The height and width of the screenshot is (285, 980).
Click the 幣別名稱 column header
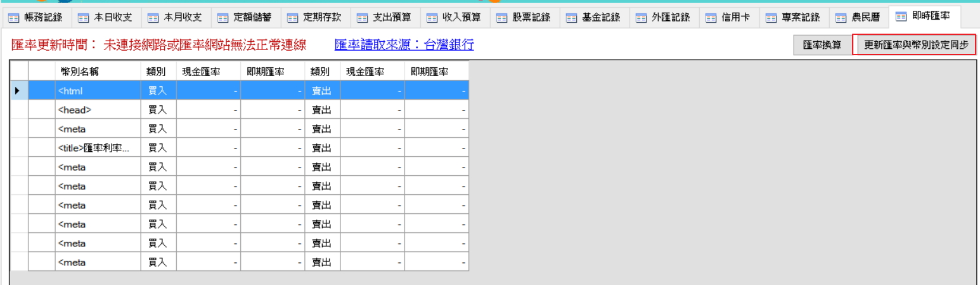(98, 71)
